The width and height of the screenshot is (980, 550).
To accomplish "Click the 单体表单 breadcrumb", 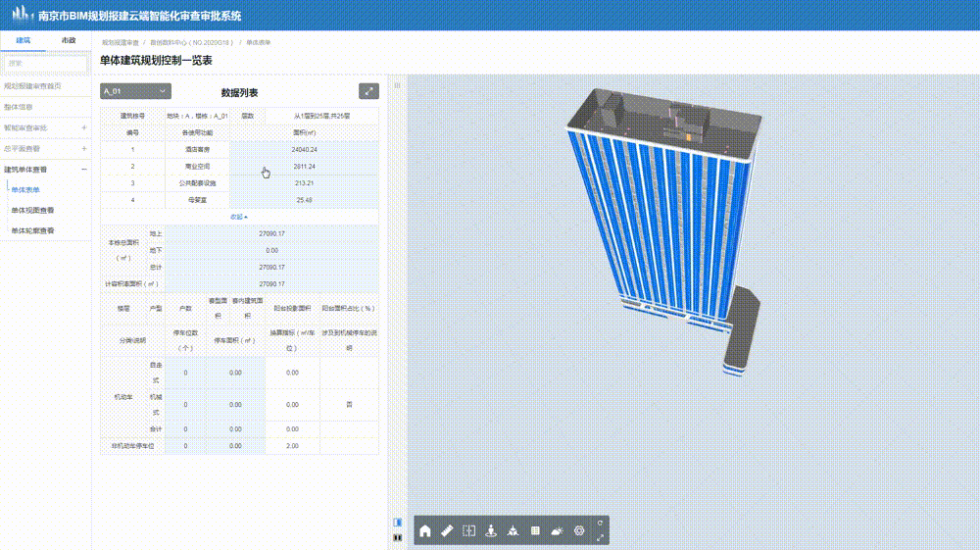I will tap(258, 43).
